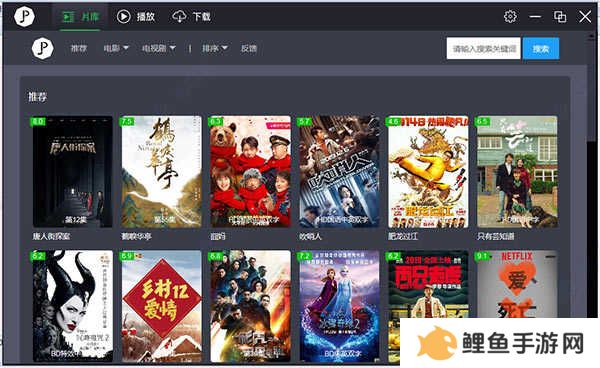Expand the 电影 dropdown
600x368 pixels.
pos(116,48)
